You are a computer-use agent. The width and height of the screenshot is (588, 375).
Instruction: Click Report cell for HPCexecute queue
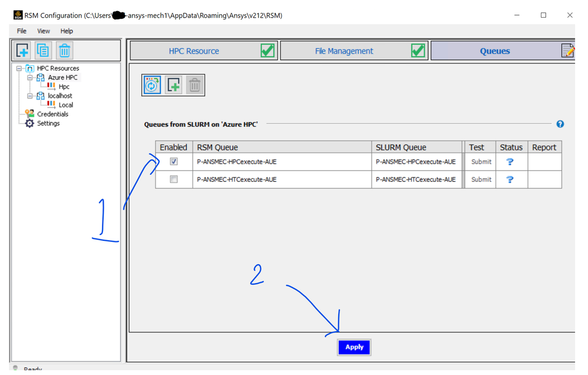pyautogui.click(x=544, y=162)
